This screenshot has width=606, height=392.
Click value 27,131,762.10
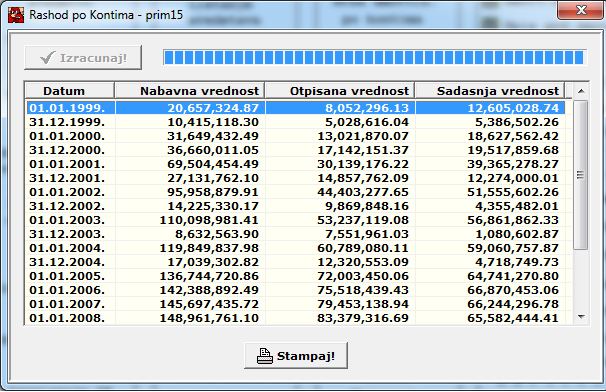click(x=213, y=178)
